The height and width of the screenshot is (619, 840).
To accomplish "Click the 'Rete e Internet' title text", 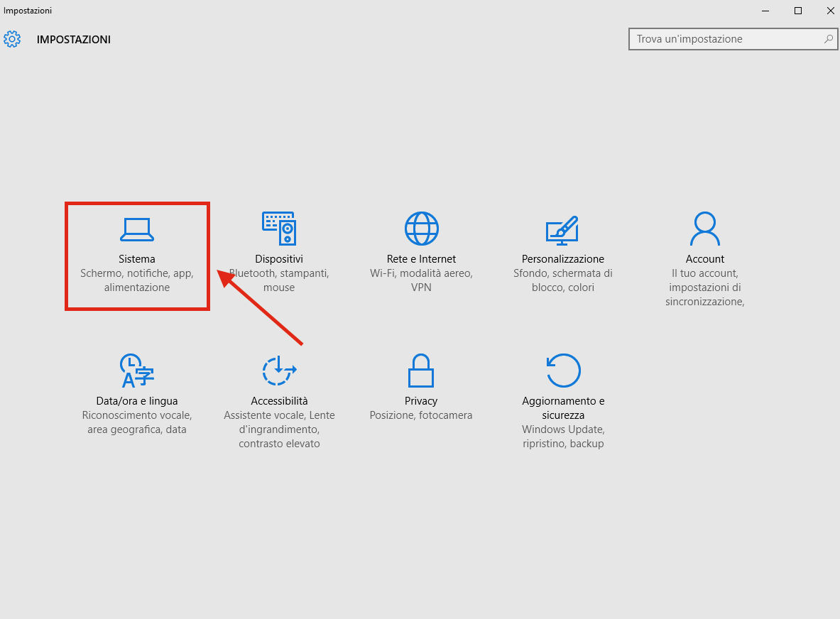I will click(421, 258).
